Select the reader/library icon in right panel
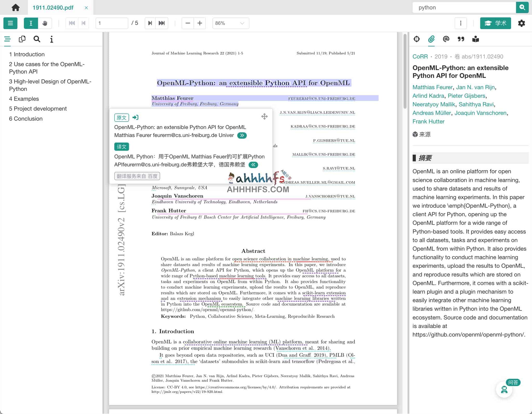 click(x=476, y=39)
